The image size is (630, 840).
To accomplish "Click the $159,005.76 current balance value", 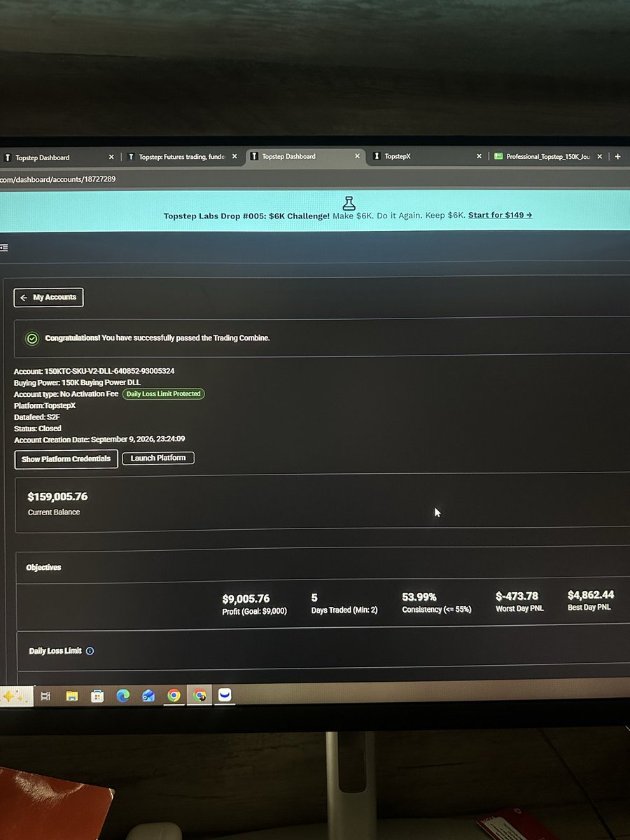I will [57, 496].
